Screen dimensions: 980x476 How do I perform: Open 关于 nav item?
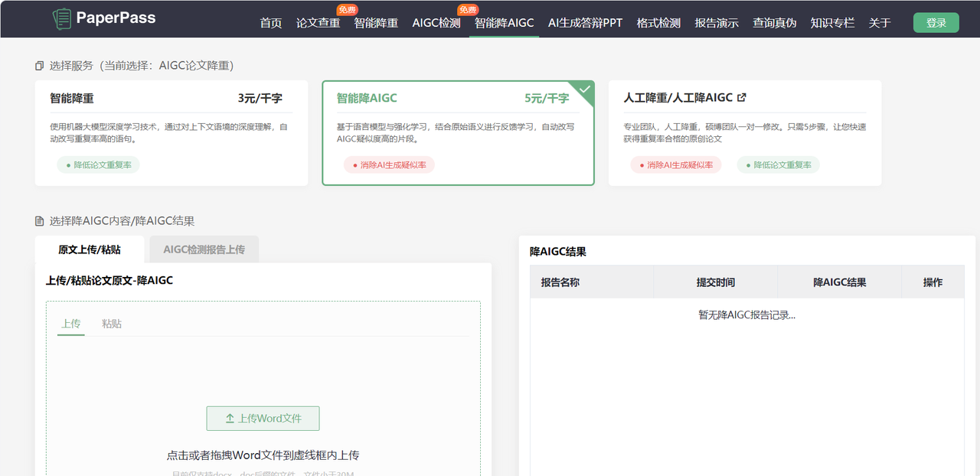(x=880, y=23)
